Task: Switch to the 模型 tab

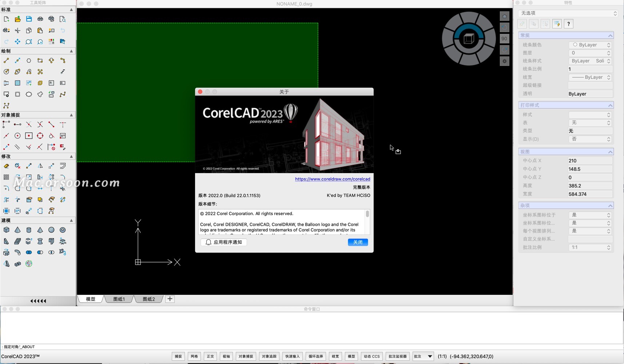Action: [x=90, y=299]
